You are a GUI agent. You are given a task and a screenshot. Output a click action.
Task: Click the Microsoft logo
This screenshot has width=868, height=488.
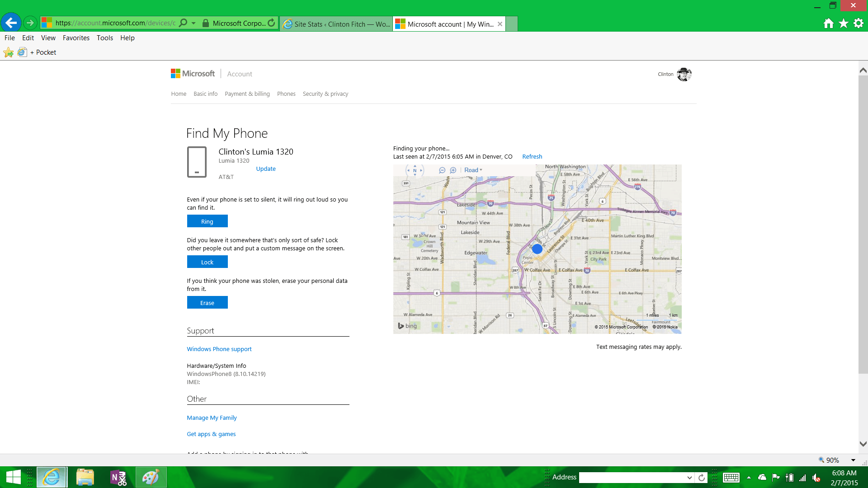pos(193,74)
